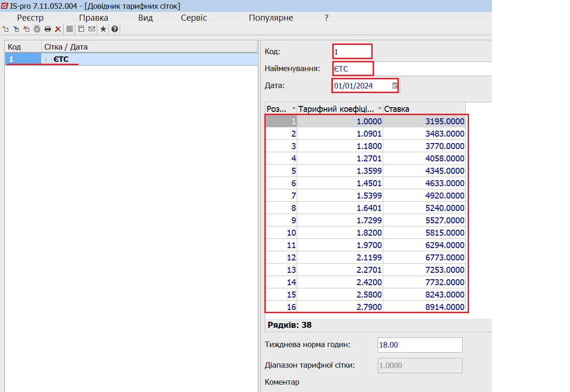Click the Рядків: 38 row count text
Image resolution: width=570 pixels, height=392 pixels.
tap(290, 325)
